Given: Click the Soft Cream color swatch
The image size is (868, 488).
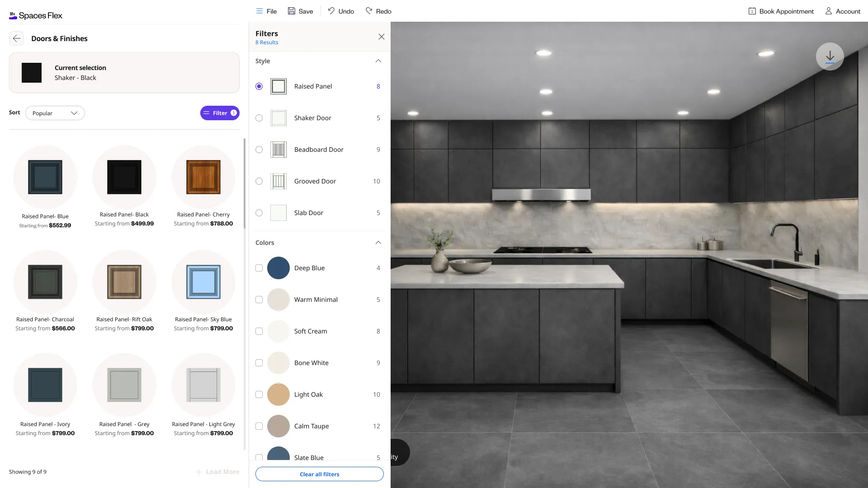Looking at the screenshot, I should click(x=278, y=331).
